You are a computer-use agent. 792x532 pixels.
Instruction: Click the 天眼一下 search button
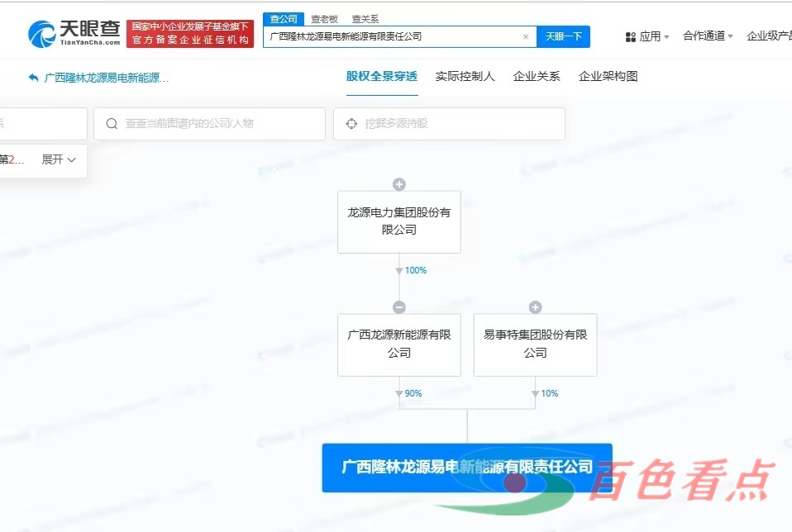click(x=563, y=37)
